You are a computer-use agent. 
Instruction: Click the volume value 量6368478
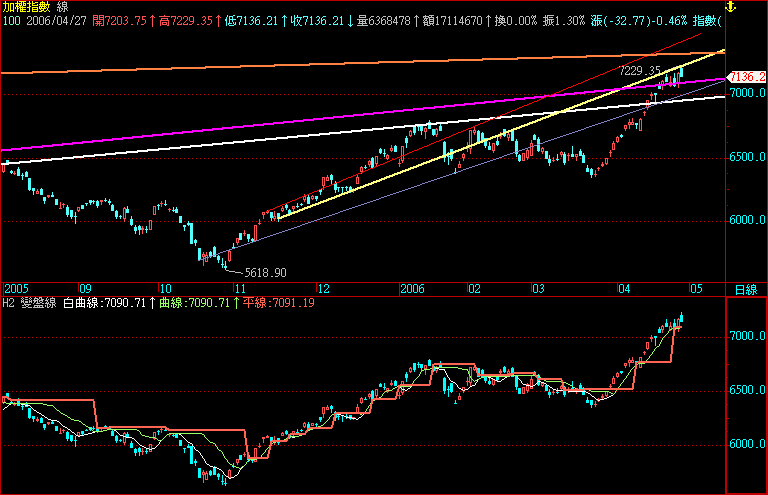(x=383, y=21)
